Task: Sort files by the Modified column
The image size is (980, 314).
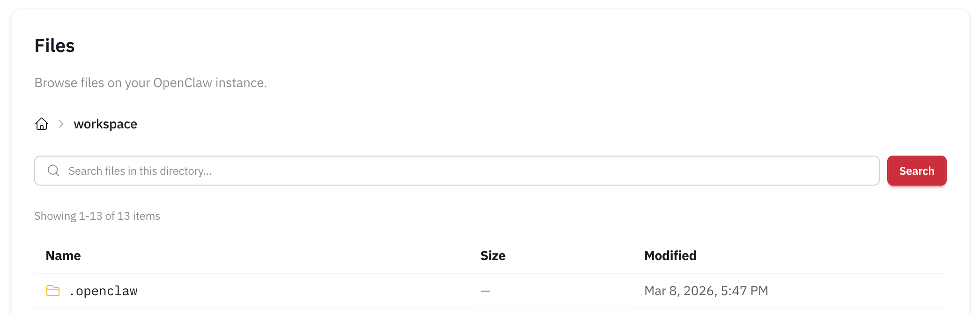Action: 670,255
